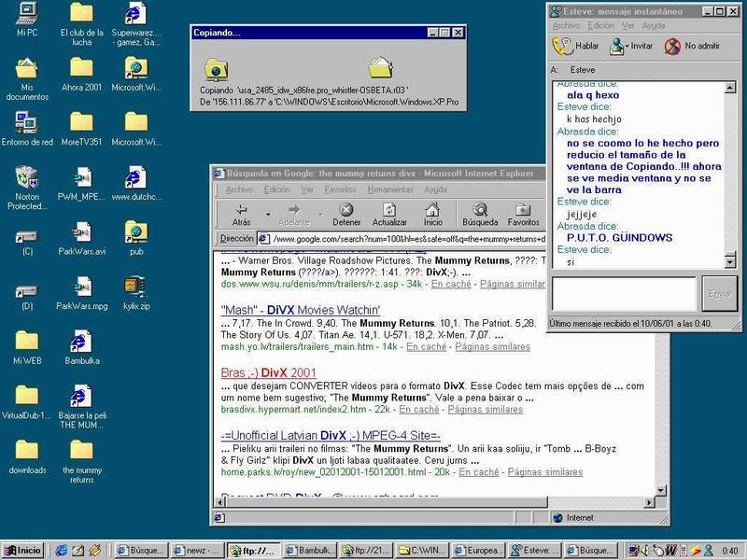Open the Inicio start menu on taskbar
This screenshot has width=747, height=560.
coord(22,551)
